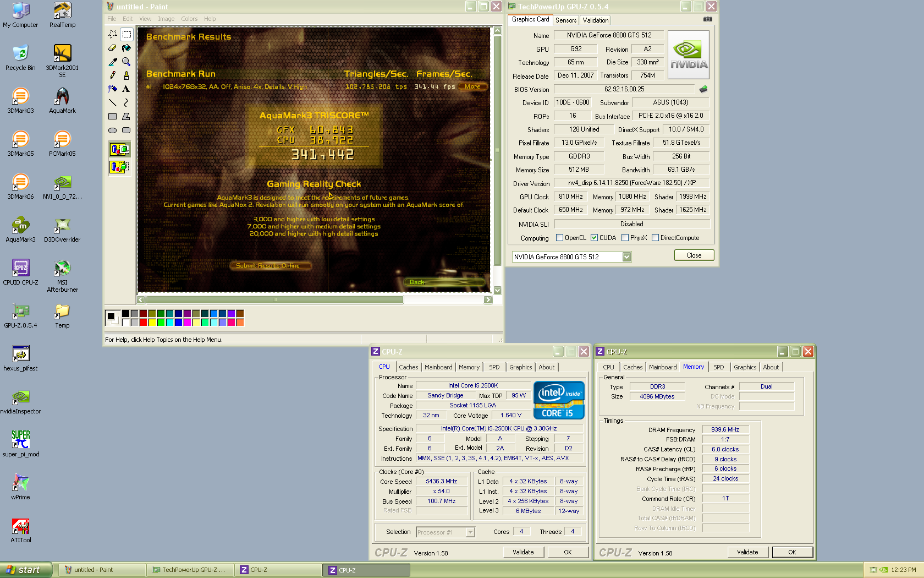The image size is (924, 578).
Task: Open the Colors menu in Paint
Action: tap(189, 19)
